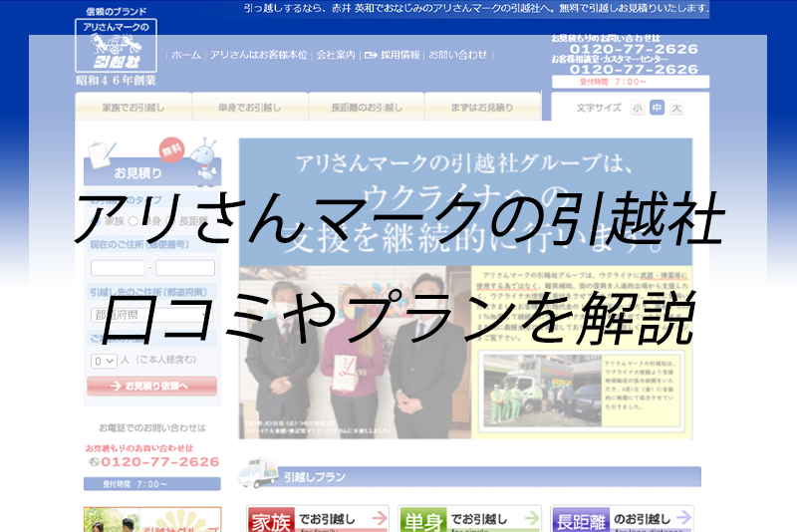
Task: Click the 家族でお引越し plan button
Action: [318, 519]
